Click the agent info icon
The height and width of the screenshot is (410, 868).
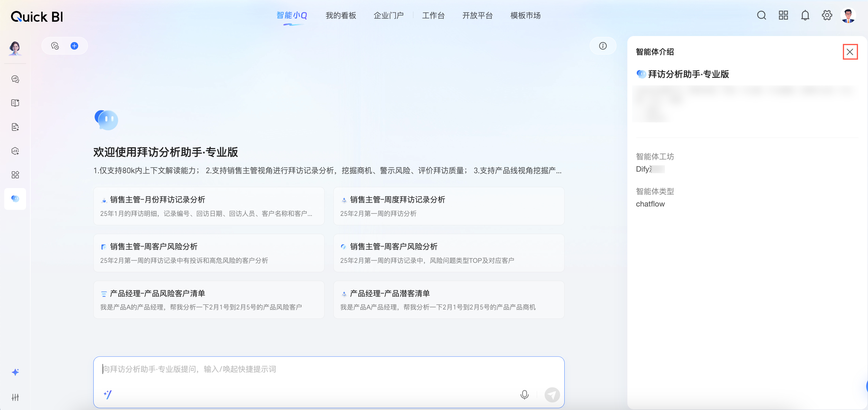pos(603,46)
